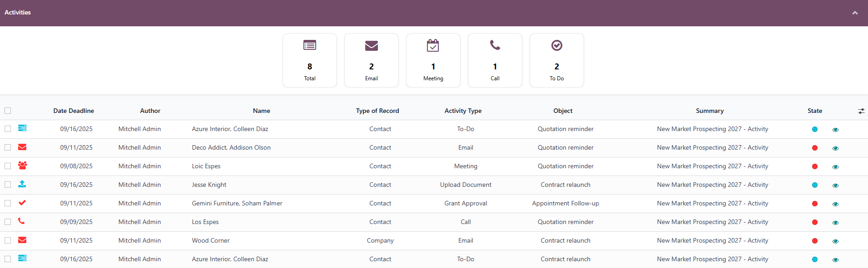Filter by the Meeting activities card

click(x=433, y=60)
